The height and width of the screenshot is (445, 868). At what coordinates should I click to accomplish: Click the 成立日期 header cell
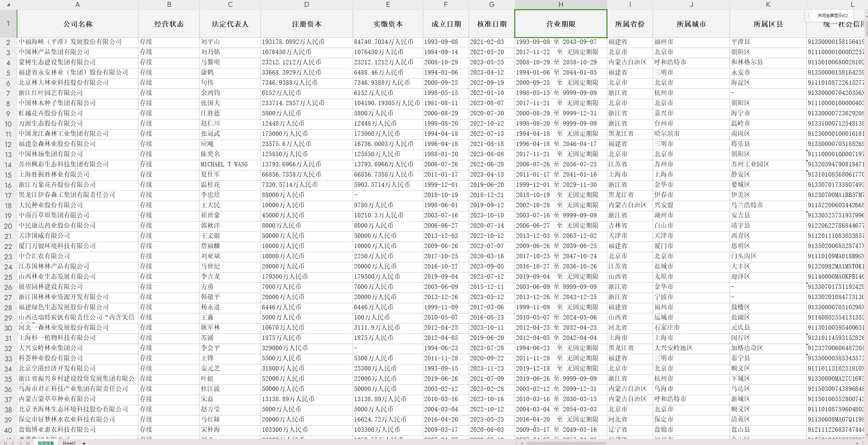coord(446,24)
